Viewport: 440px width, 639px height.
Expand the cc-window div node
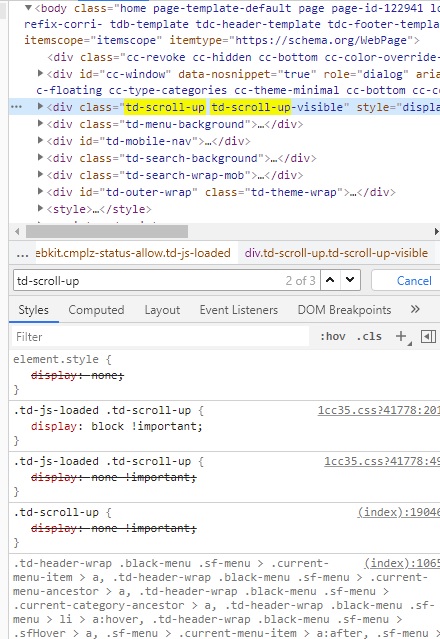tap(40, 73)
